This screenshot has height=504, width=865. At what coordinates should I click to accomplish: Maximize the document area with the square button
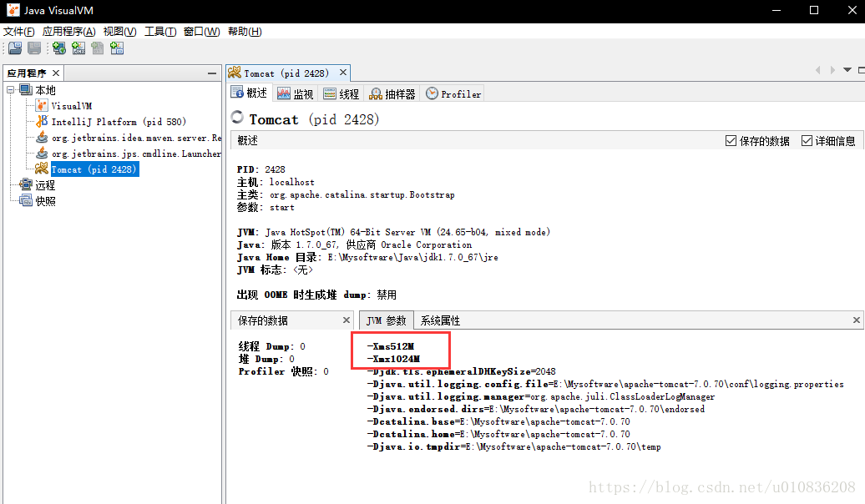click(x=861, y=70)
